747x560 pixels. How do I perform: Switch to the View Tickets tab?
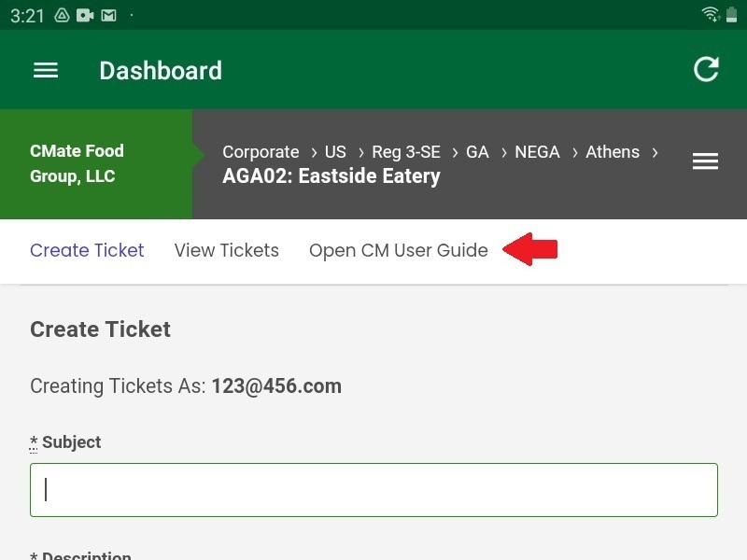click(227, 250)
